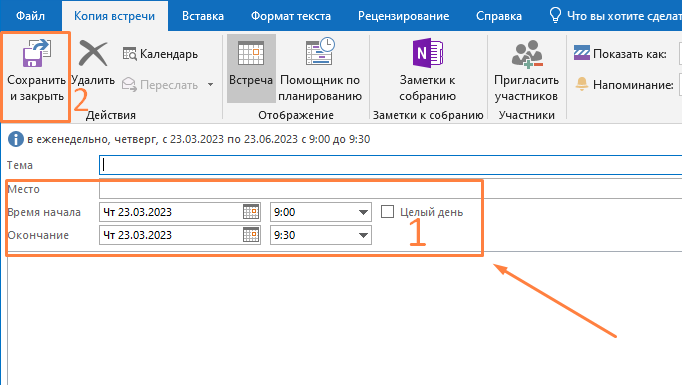This screenshot has height=385, width=682.
Task: Click the OneNote Заметки к собранию icon
Action: pos(428,53)
